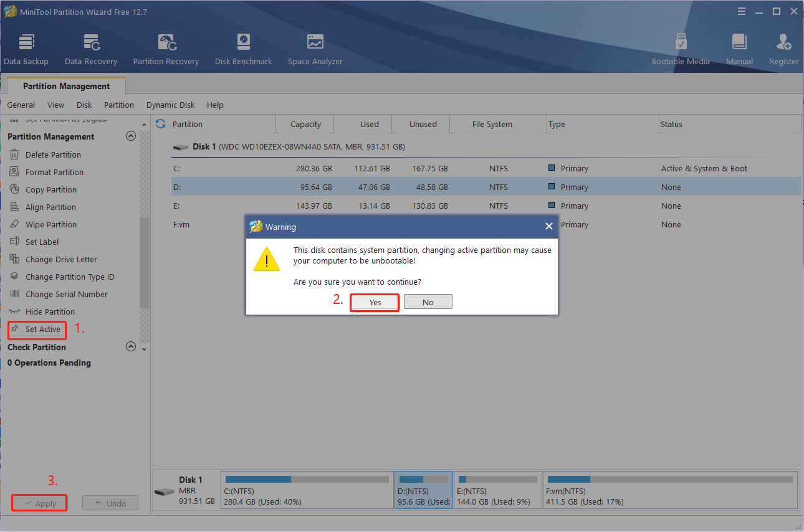The image size is (804, 532).
Task: Sort by Status column header
Action: click(x=730, y=124)
